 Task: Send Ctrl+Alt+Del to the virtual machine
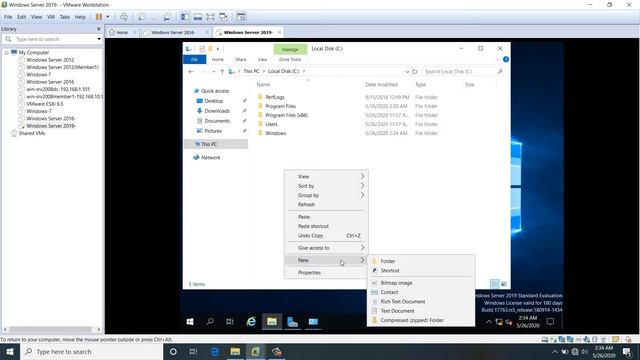(124, 17)
